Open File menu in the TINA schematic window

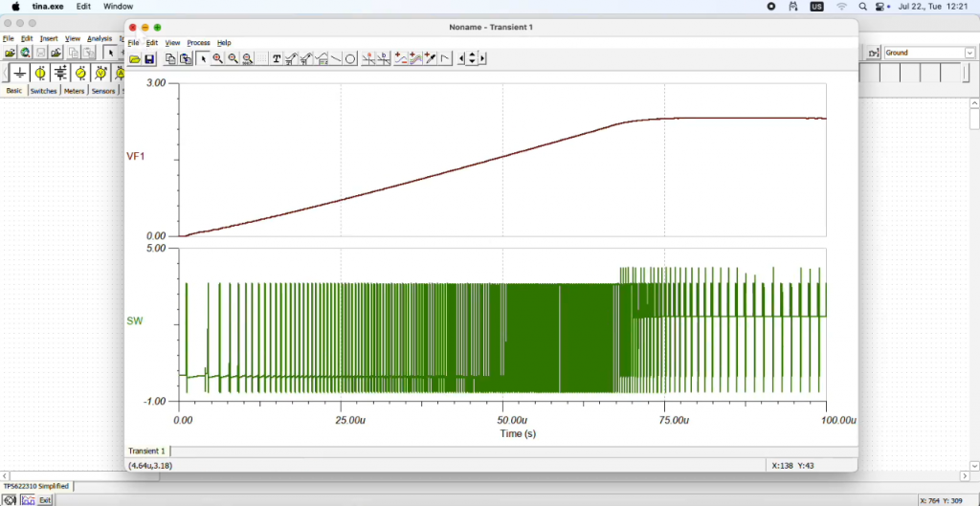(x=8, y=38)
